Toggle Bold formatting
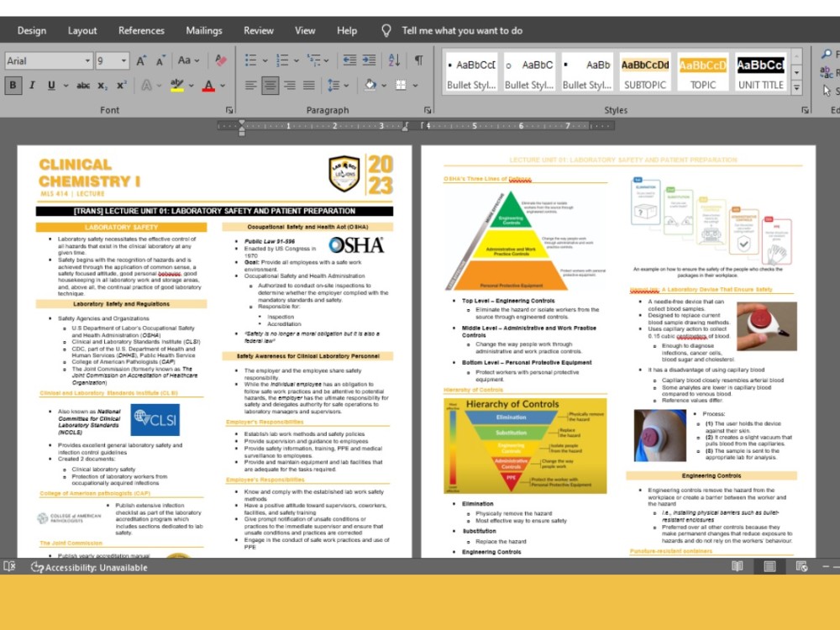This screenshot has height=630, width=840. click(13, 85)
